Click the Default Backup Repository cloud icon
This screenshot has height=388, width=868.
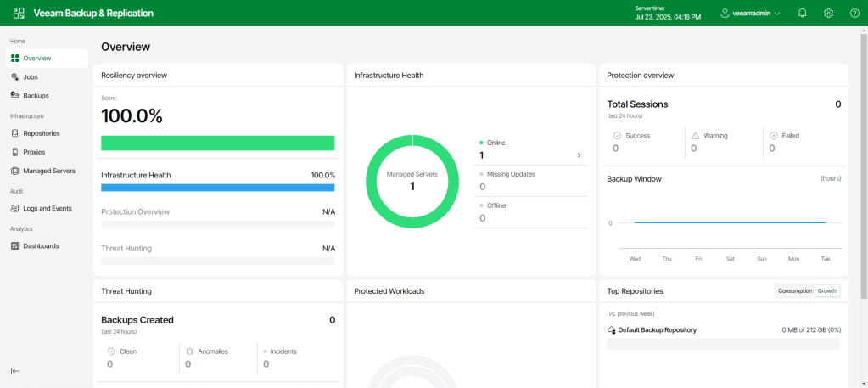612,329
